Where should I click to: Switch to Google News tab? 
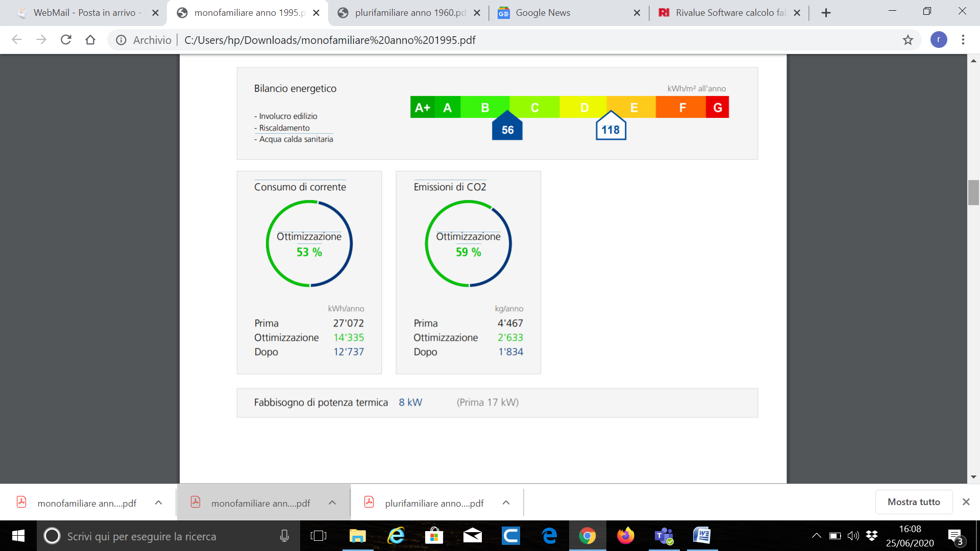(x=543, y=13)
